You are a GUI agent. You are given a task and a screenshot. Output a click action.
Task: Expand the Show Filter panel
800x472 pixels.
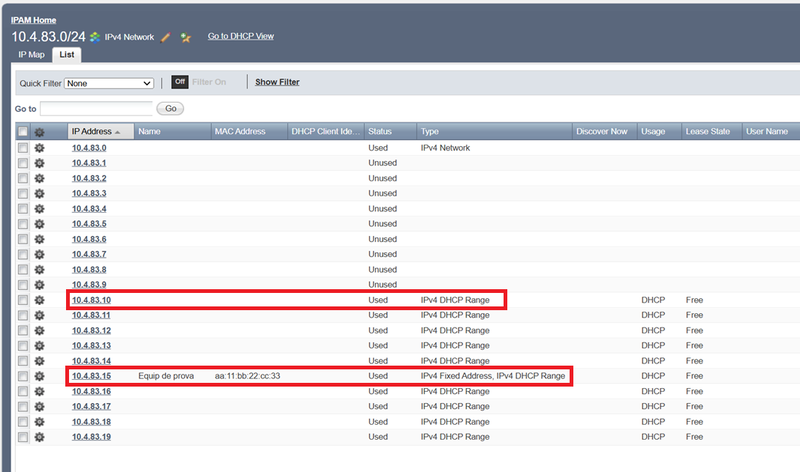point(277,82)
